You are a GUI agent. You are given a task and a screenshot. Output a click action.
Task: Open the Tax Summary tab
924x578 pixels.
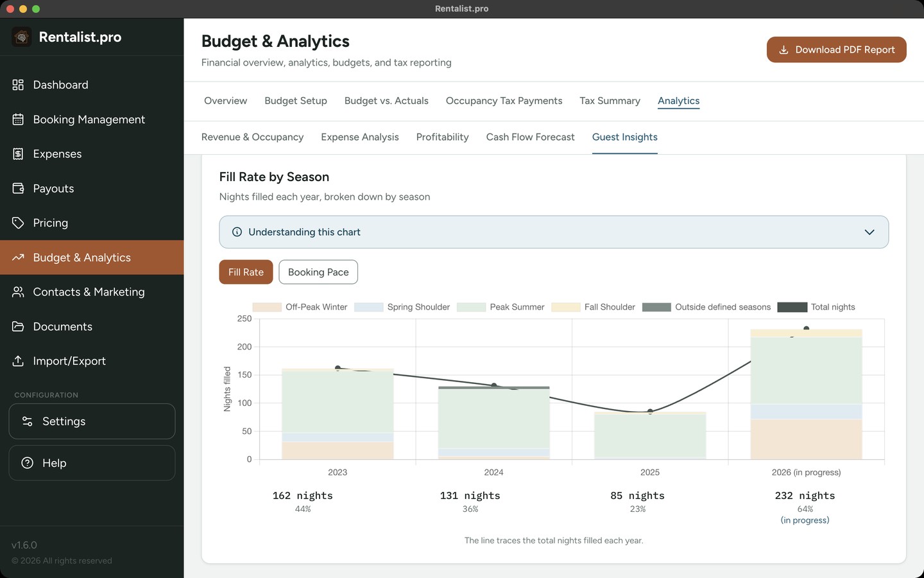[610, 101]
